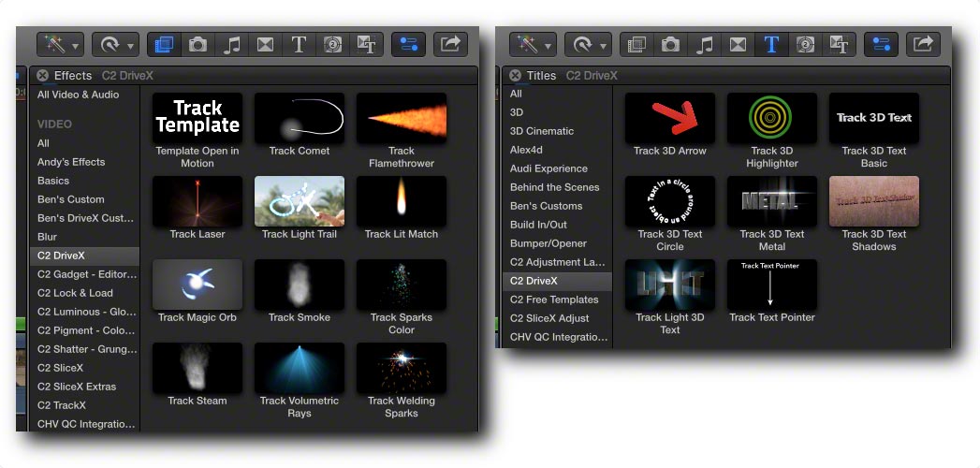Toggle the Inspector button in left window
Screen dimensions: 980x468
point(409,44)
